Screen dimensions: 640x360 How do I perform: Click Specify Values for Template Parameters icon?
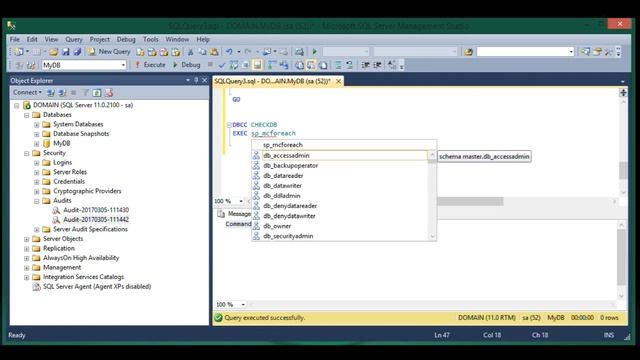tap(392, 65)
